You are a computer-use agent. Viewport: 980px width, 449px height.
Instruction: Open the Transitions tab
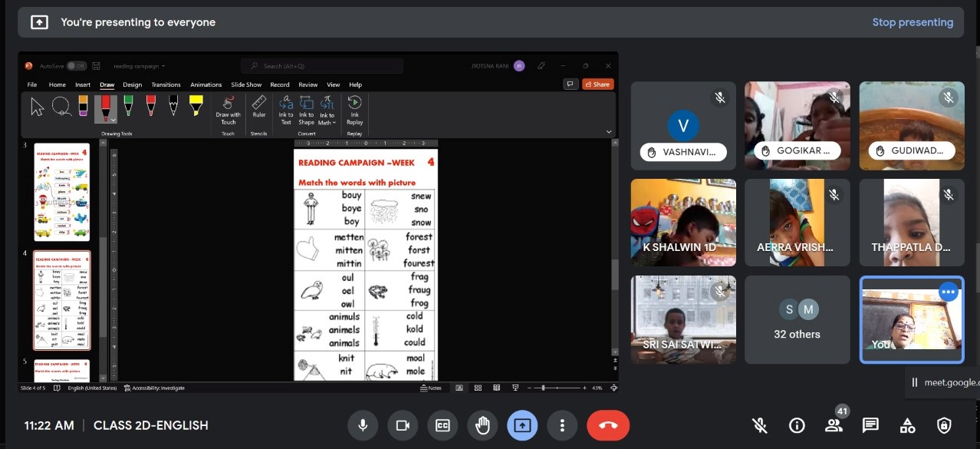tap(166, 84)
